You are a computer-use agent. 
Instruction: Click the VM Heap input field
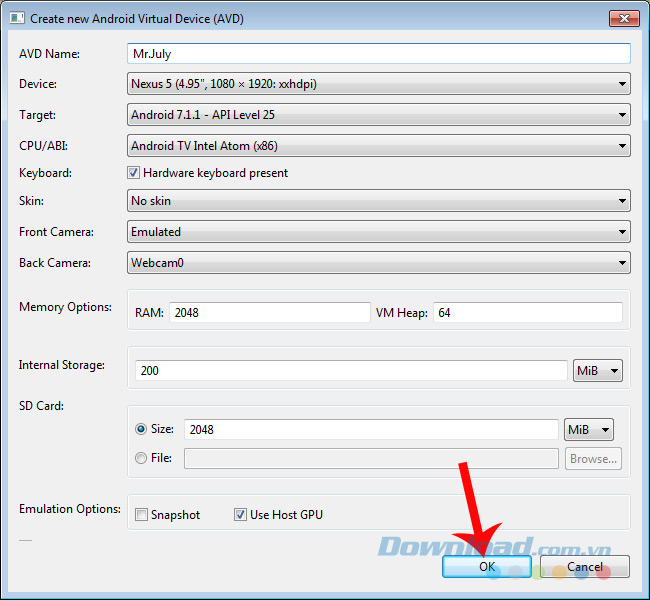pos(528,312)
